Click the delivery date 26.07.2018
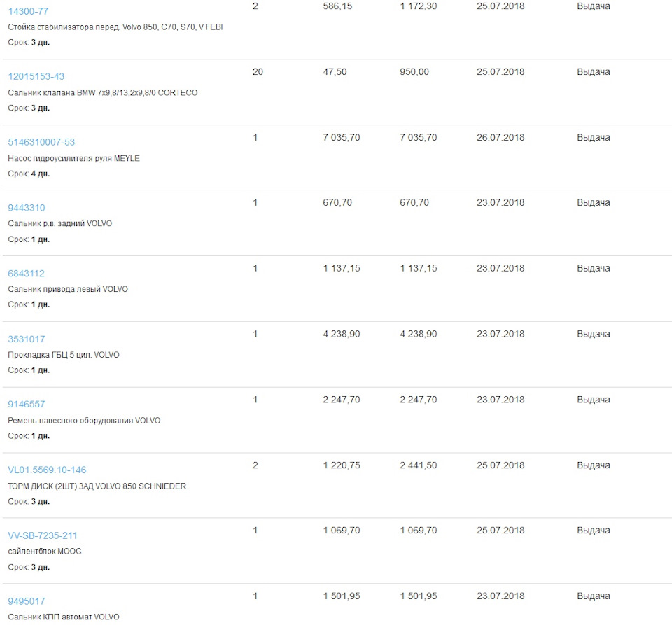 (x=500, y=138)
